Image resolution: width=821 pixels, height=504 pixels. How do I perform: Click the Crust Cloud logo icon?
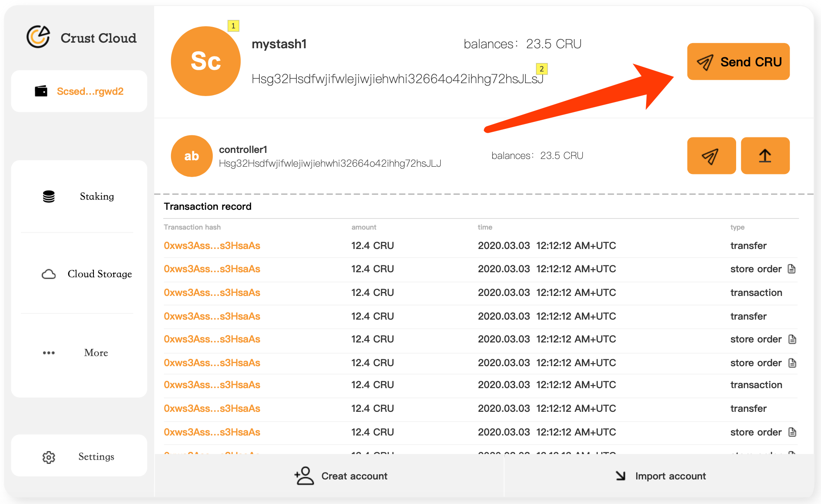(x=38, y=37)
